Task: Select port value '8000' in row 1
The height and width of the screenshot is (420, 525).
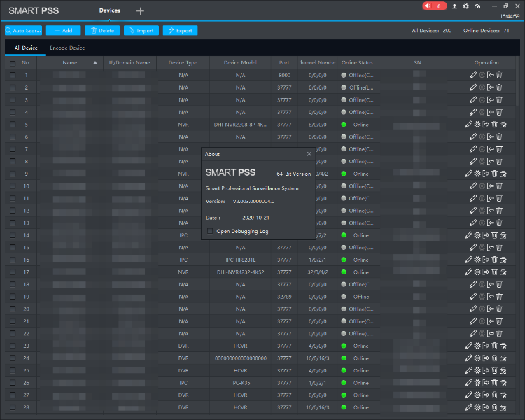Action: 284,76
